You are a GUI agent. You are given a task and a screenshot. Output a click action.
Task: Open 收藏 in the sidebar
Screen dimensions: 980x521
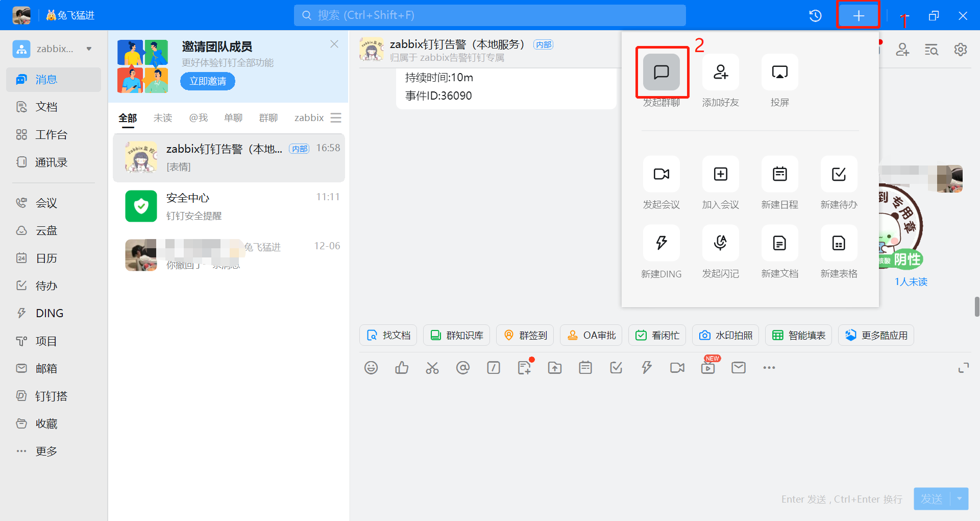[54, 424]
